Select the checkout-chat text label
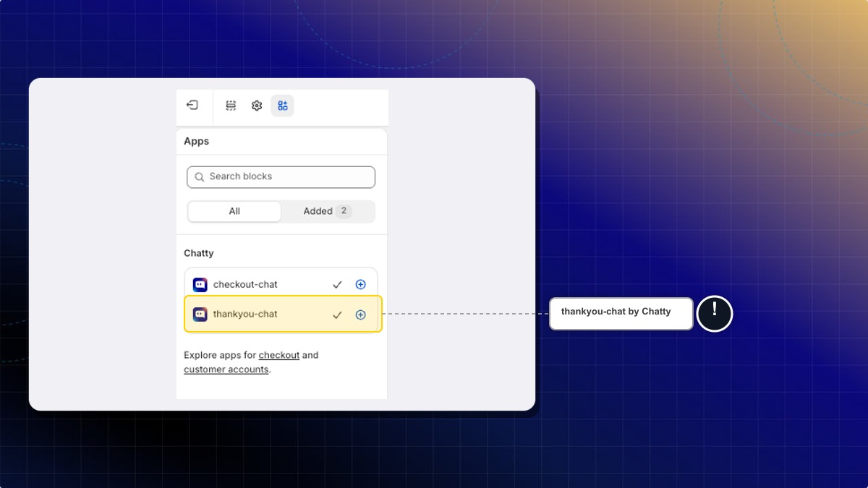This screenshot has height=488, width=868. pos(245,285)
